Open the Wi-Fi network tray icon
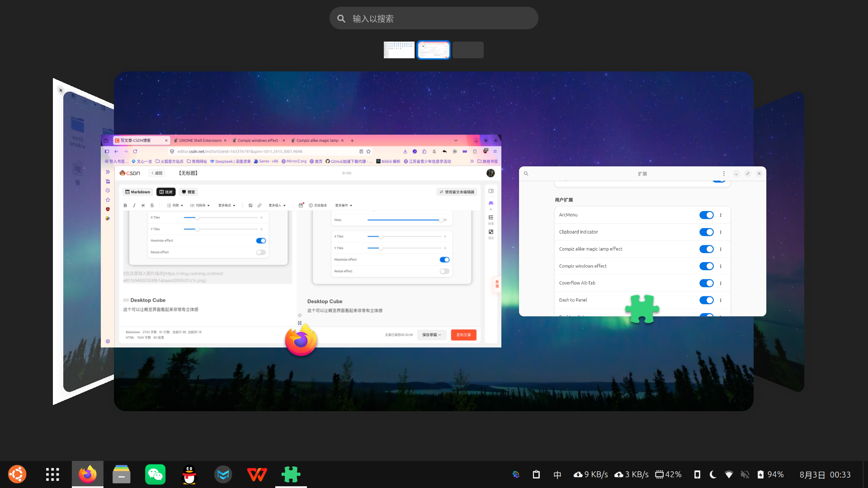 point(729,474)
